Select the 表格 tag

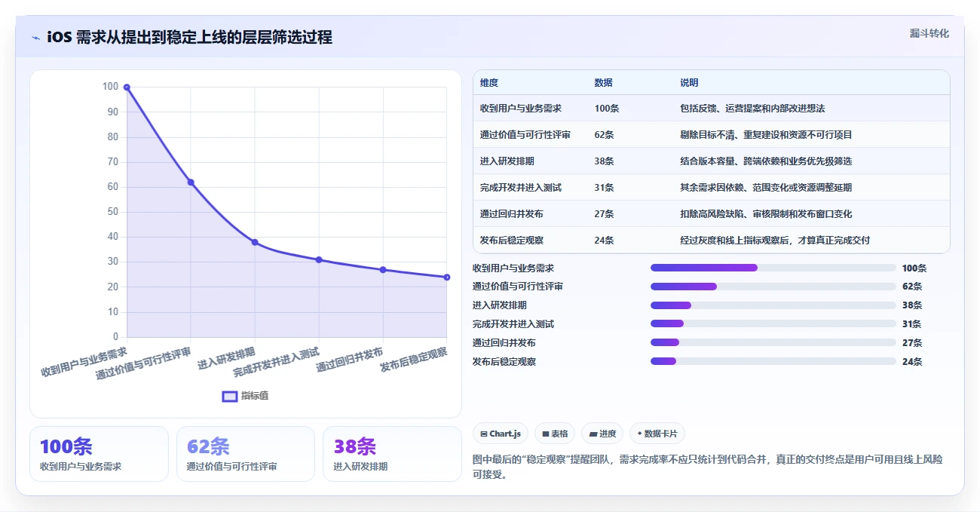[555, 434]
